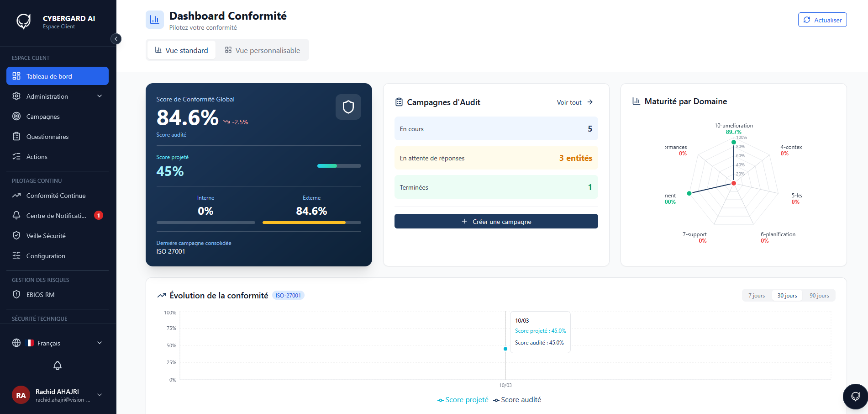The image size is (868, 414).
Task: Open Tableau de bord in sidebar
Action: (58, 76)
